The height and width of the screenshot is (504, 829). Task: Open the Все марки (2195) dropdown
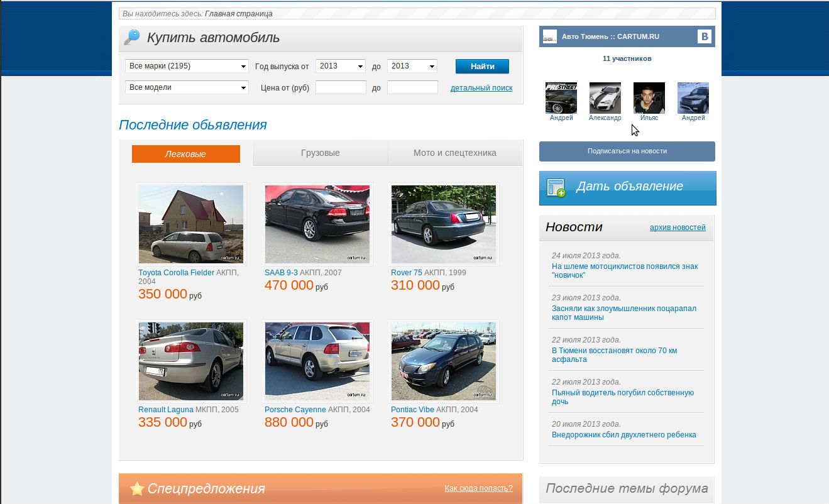point(187,66)
